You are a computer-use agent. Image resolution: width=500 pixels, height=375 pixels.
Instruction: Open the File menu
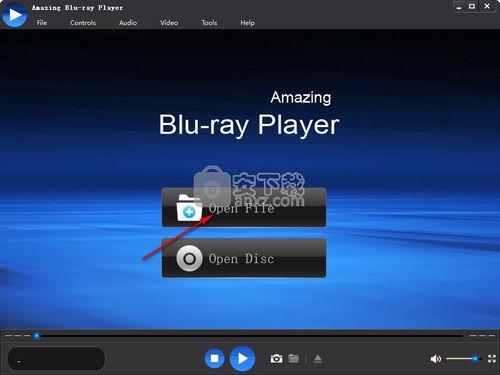click(42, 23)
